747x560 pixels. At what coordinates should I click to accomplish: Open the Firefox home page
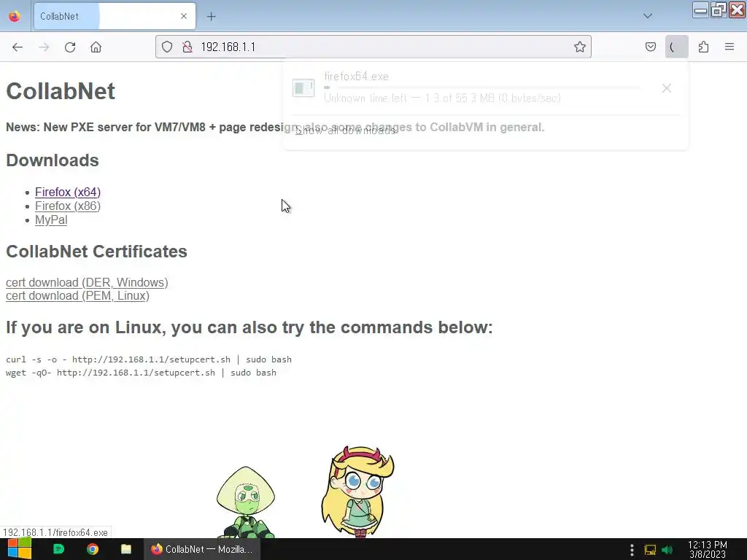click(96, 47)
